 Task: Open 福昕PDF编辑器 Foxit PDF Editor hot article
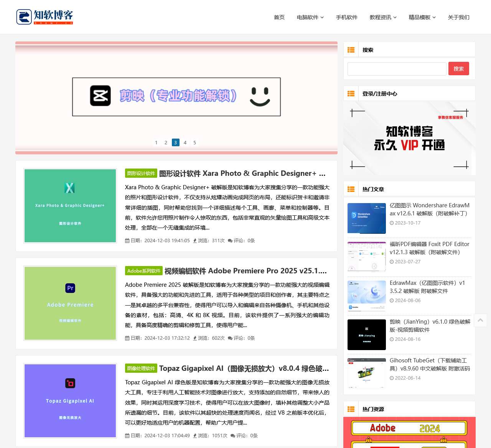click(430, 248)
